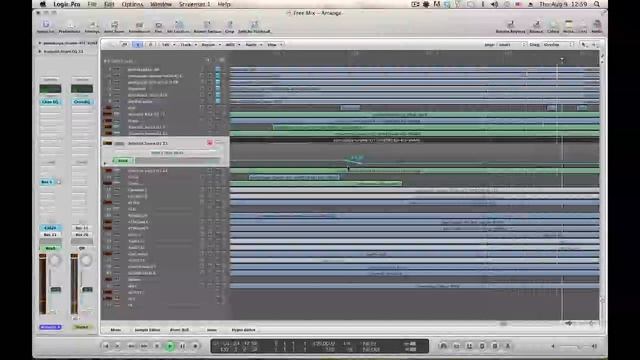Click the green Play button in transport
The height and width of the screenshot is (360, 640).
pyautogui.click(x=170, y=346)
